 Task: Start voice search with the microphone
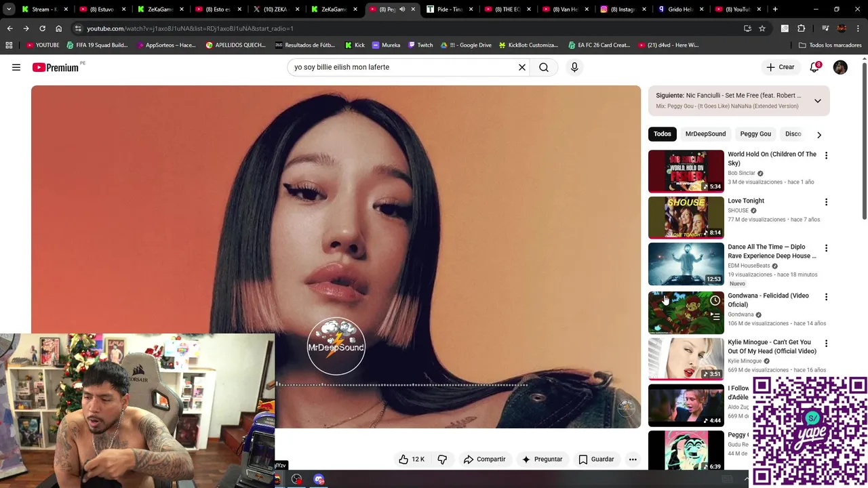click(x=574, y=67)
